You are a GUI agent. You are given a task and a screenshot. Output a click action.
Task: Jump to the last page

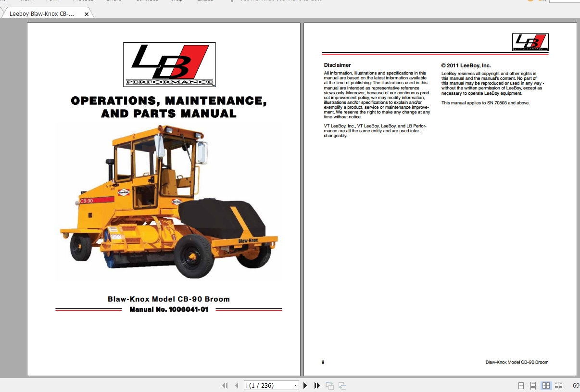[317, 385]
